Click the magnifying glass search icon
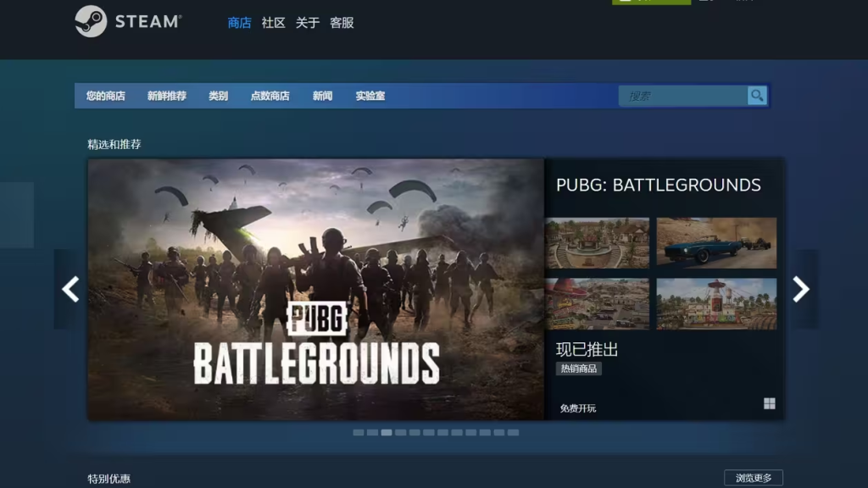 tap(757, 96)
